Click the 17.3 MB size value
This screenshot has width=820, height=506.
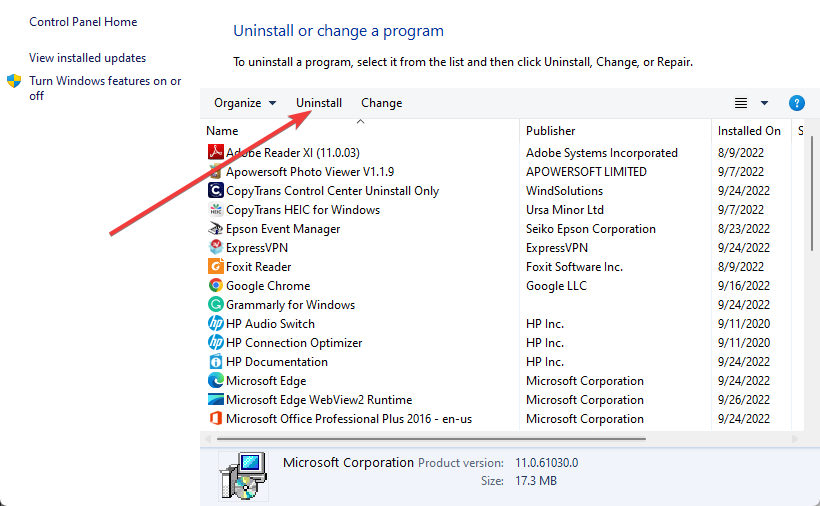coord(536,480)
